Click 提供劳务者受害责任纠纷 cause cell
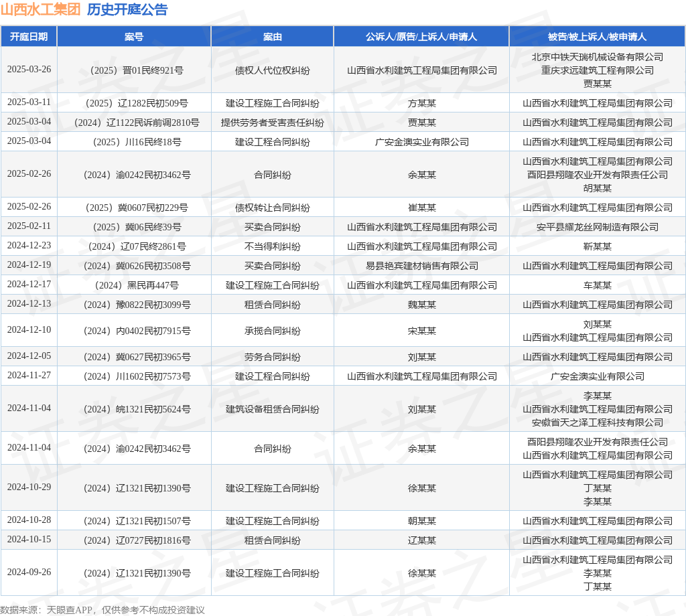The width and height of the screenshot is (686, 616). (x=273, y=123)
